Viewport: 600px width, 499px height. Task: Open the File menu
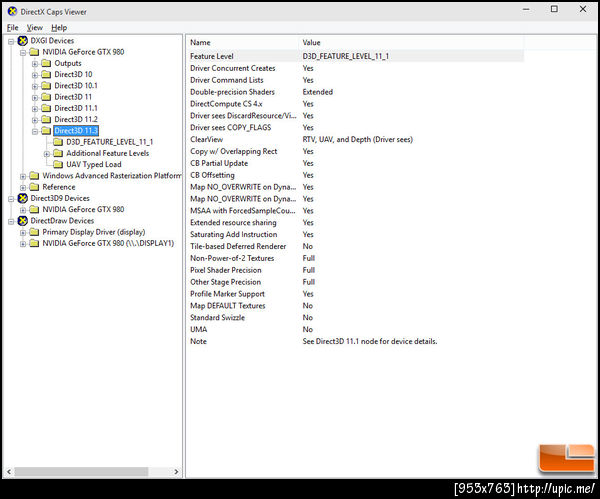12,28
